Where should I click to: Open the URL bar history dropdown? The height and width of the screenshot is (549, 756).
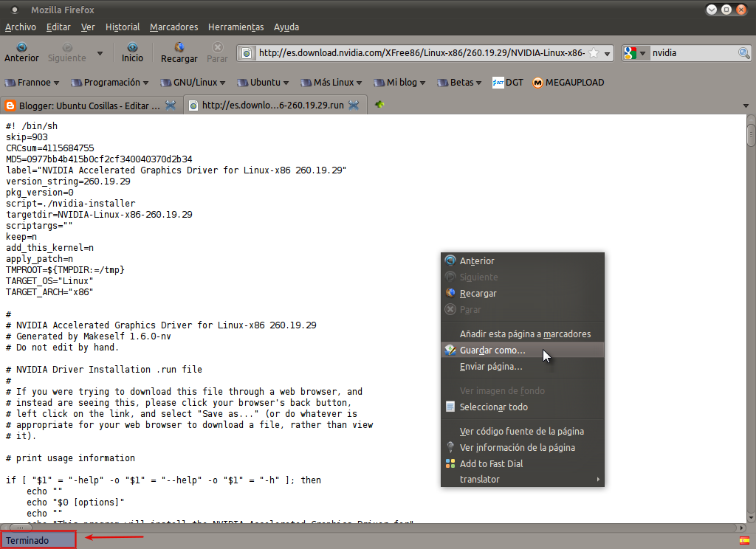coord(607,54)
